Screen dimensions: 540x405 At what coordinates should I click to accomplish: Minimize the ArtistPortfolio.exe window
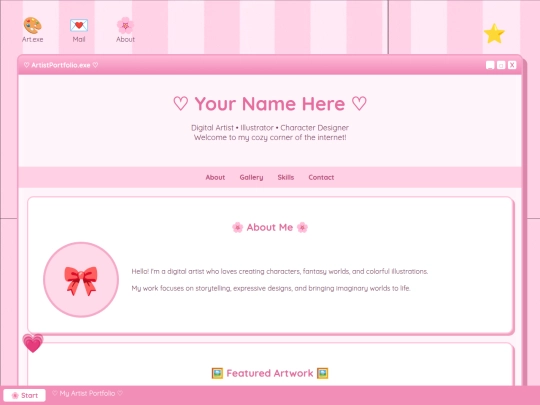pyautogui.click(x=490, y=65)
